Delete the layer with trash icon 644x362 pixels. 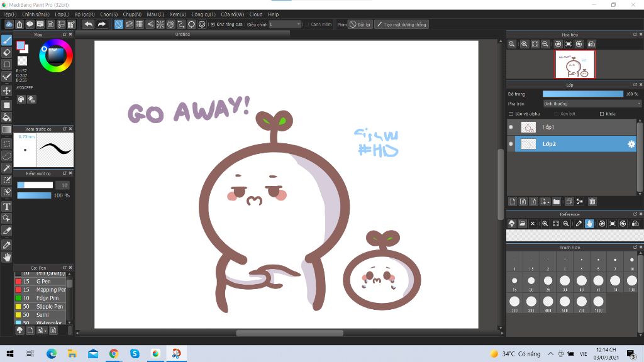point(592,202)
